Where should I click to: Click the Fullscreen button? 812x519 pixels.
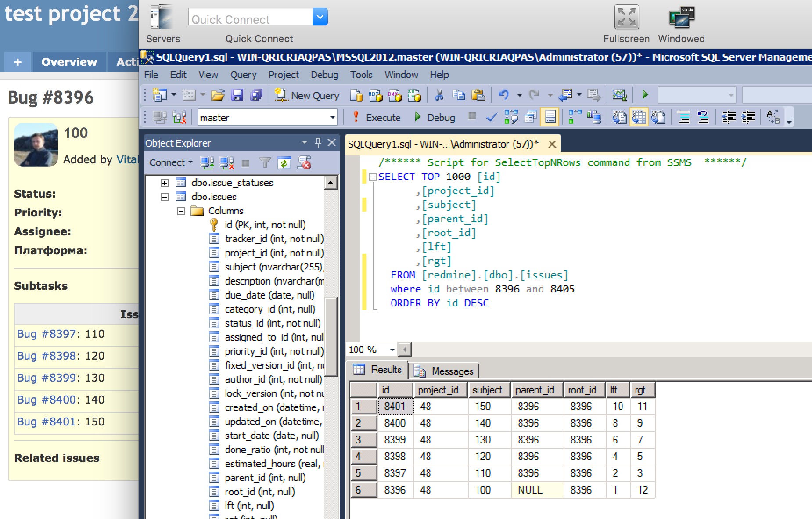(626, 24)
